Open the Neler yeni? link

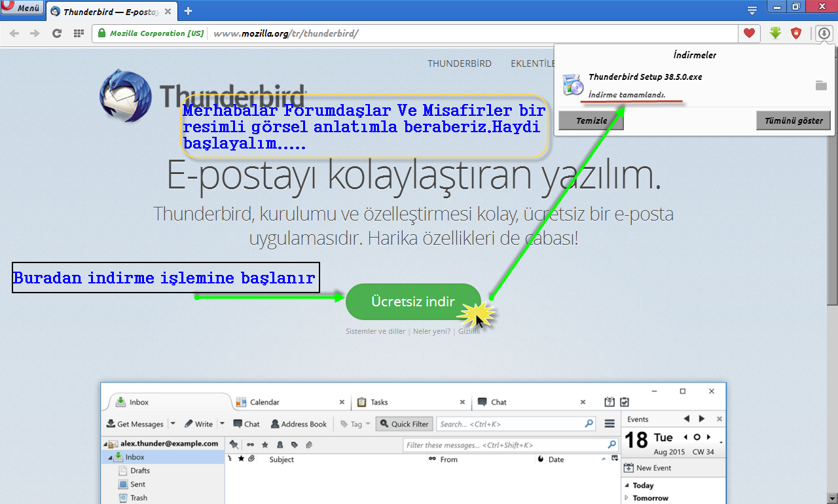tap(431, 331)
